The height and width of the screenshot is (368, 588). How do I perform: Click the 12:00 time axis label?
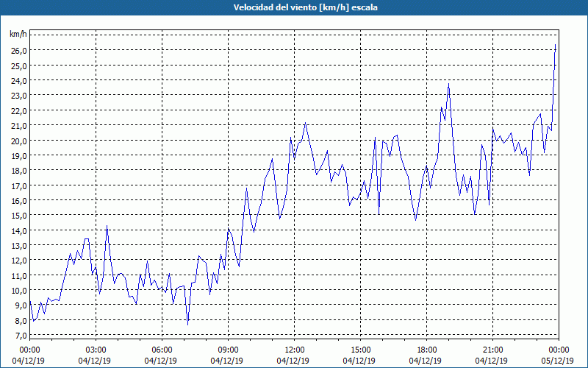295,350
